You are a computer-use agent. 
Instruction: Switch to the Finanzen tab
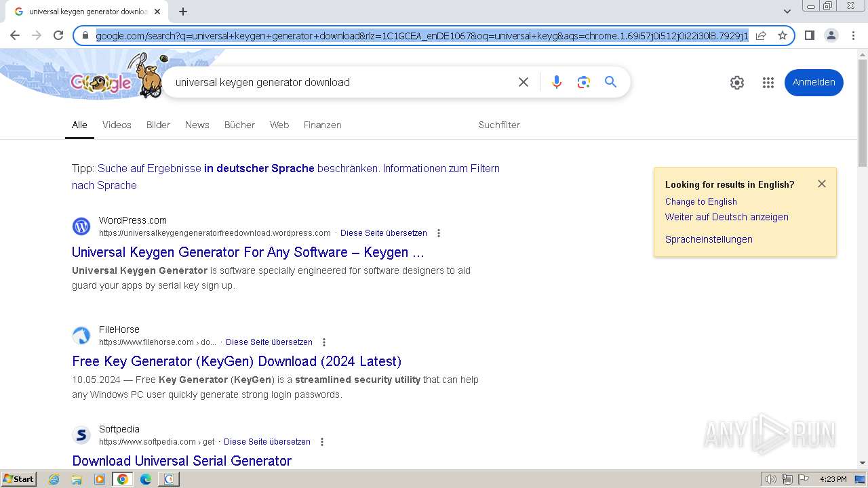[323, 125]
